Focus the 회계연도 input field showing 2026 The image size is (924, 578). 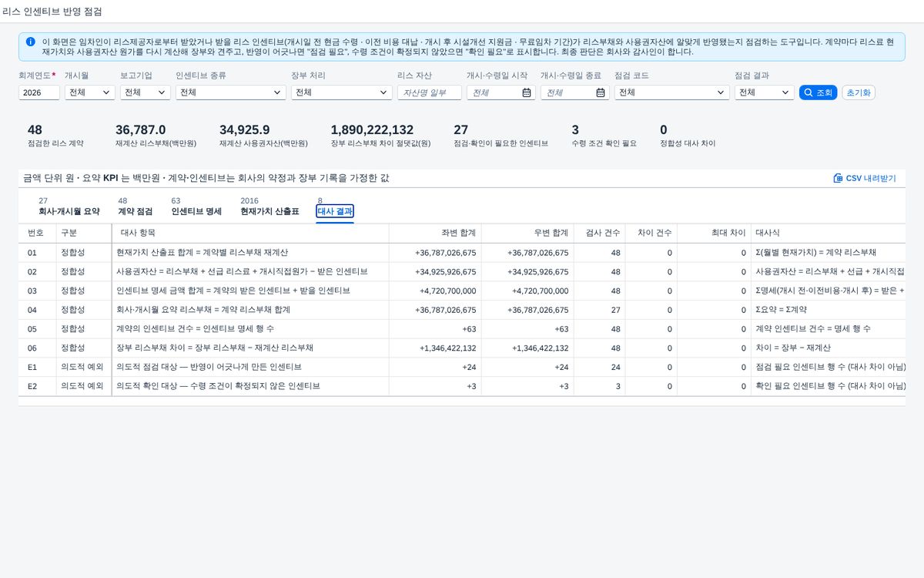[x=39, y=92]
